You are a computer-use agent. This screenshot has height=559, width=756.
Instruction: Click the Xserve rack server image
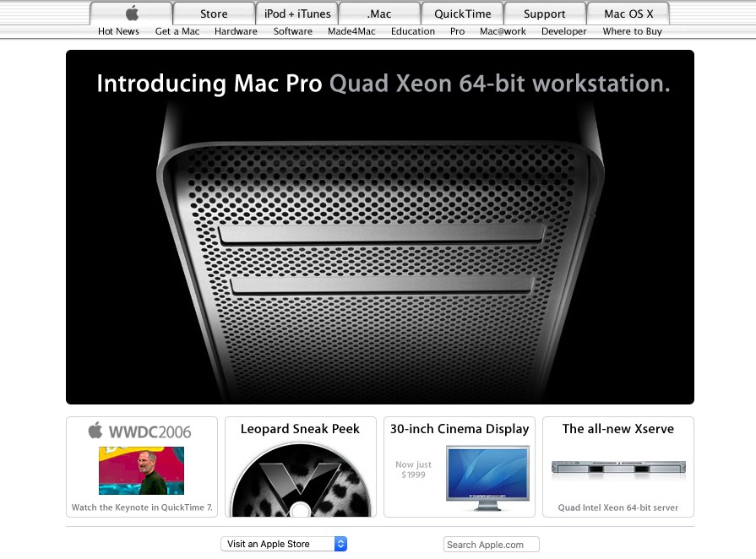(x=618, y=468)
